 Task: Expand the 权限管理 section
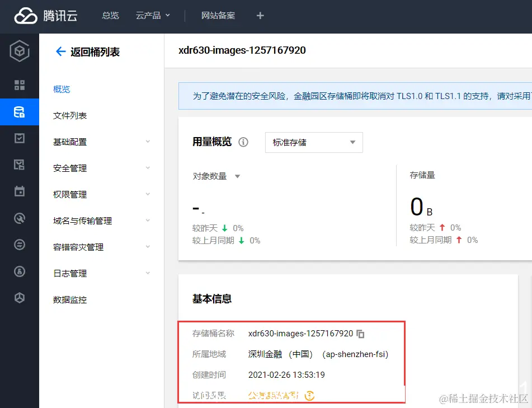101,195
